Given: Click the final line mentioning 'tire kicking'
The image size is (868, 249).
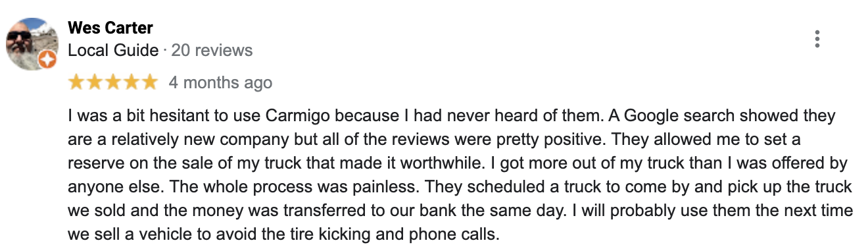Looking at the screenshot, I should [284, 233].
